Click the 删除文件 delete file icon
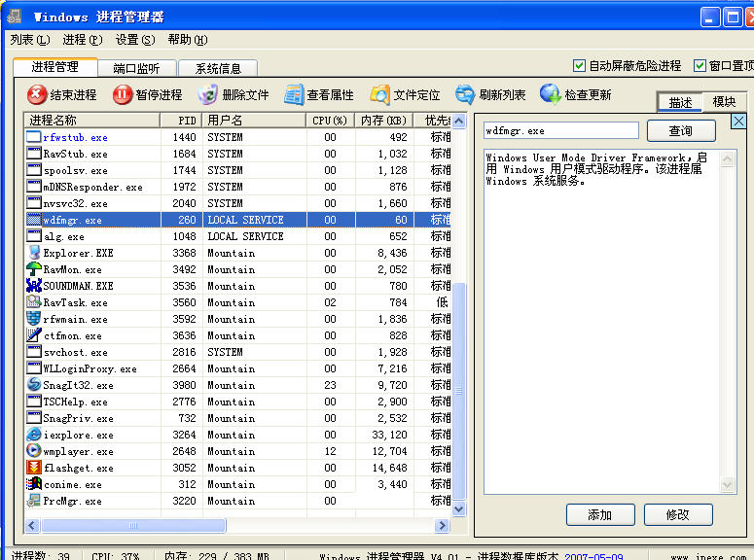Screen dimensions: 754x560 (x=208, y=94)
